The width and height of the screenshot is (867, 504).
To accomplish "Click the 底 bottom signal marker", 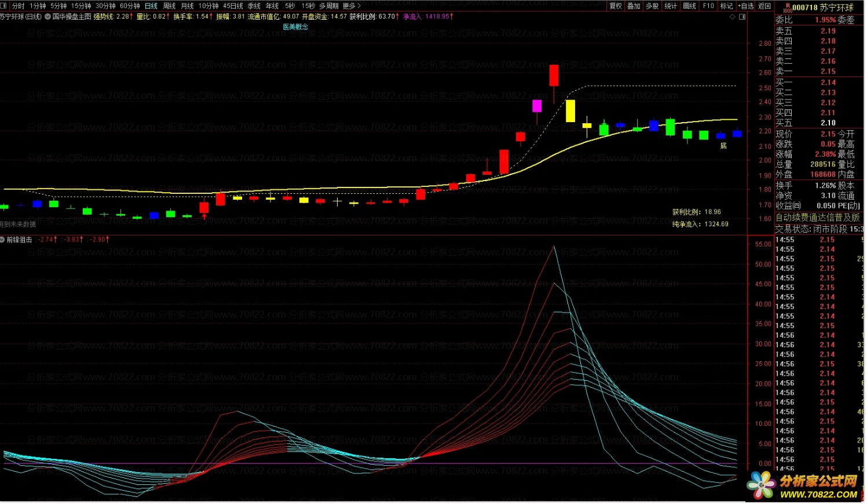I will coord(723,146).
